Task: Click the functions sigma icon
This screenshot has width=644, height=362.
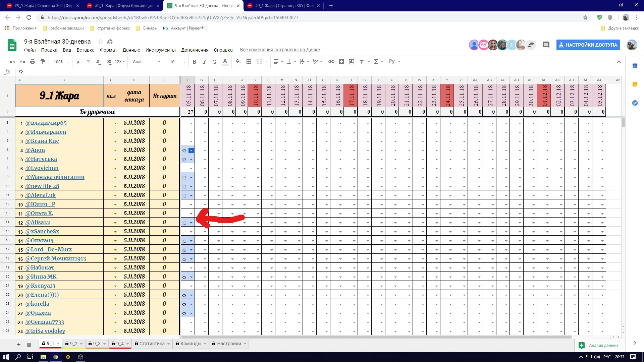Action: [x=376, y=62]
